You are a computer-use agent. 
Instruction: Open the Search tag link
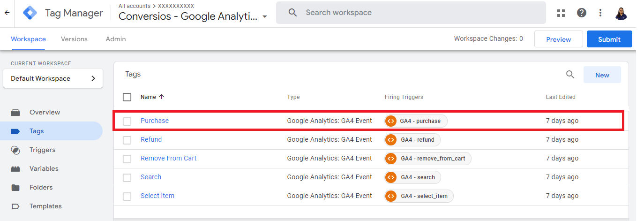151,177
